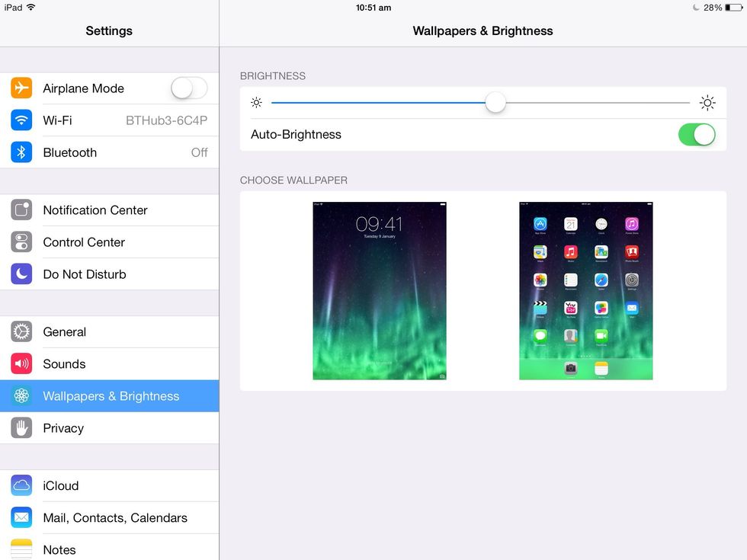
Task: Tap the Do Not Disturb moon icon
Action: coord(21,274)
